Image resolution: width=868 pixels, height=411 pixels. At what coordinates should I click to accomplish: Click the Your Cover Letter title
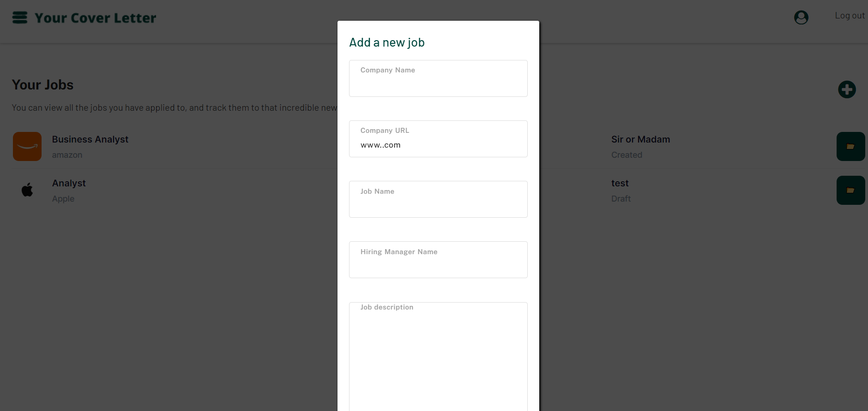[x=96, y=18]
